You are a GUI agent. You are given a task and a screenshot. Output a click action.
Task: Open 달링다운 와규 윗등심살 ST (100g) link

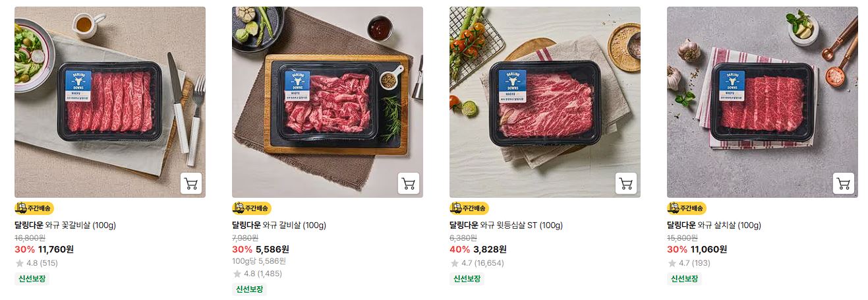506,225
